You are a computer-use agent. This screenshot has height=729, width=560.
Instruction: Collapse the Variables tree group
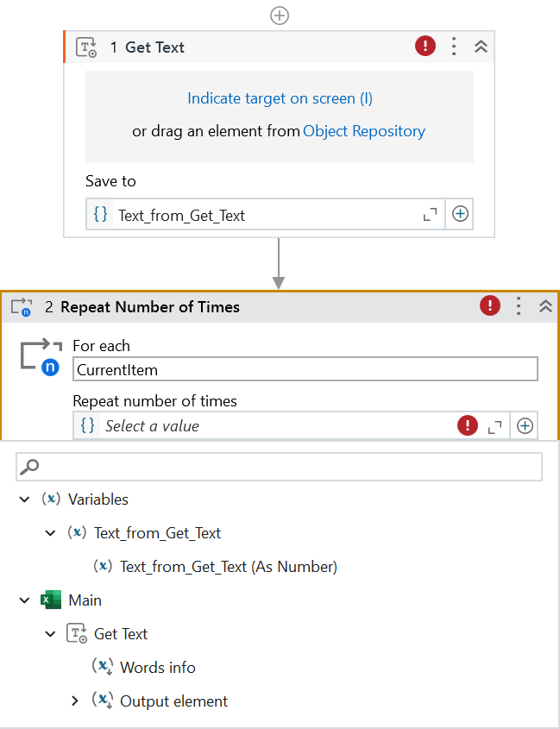[x=24, y=500]
